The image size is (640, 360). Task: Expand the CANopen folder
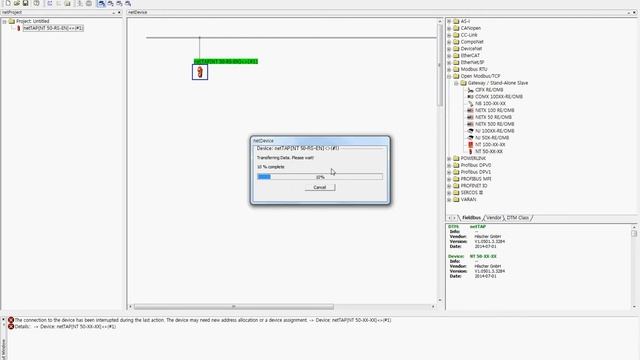449,28
